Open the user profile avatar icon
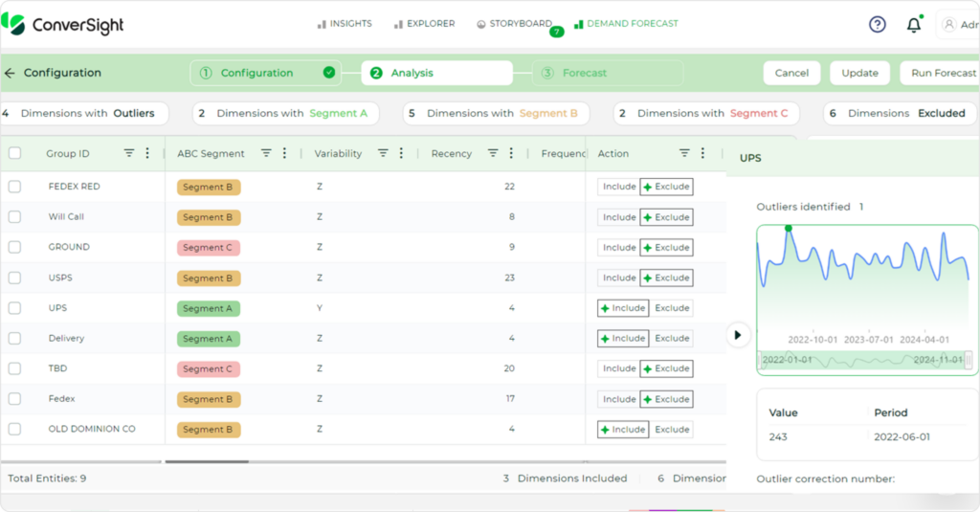The image size is (980, 512). tap(948, 24)
